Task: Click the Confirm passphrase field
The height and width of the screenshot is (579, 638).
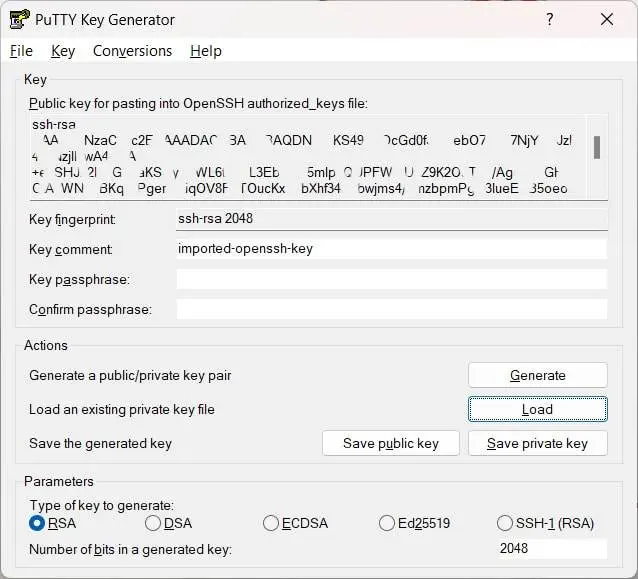Action: click(392, 309)
